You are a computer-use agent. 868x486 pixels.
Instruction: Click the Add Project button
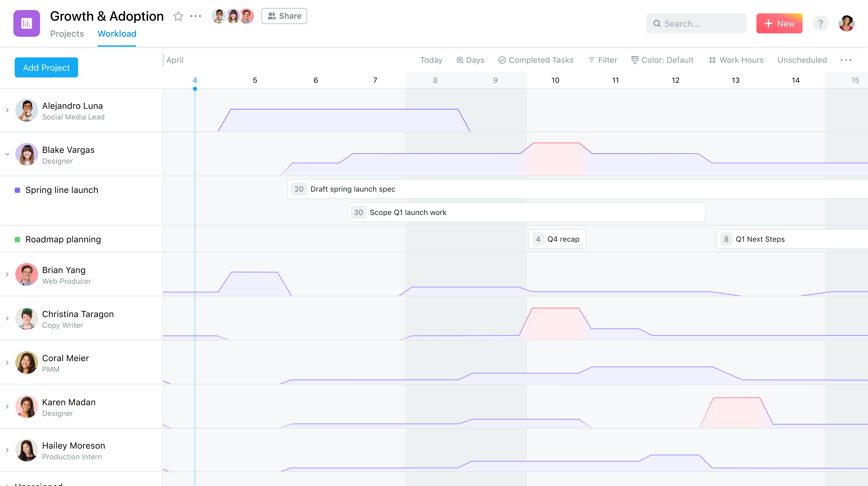[x=46, y=67]
